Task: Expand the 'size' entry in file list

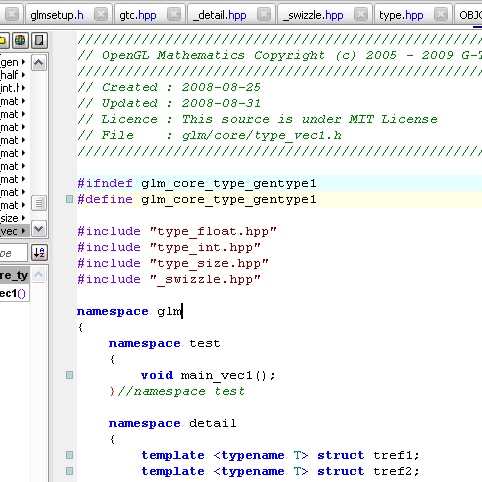Action: [23, 218]
